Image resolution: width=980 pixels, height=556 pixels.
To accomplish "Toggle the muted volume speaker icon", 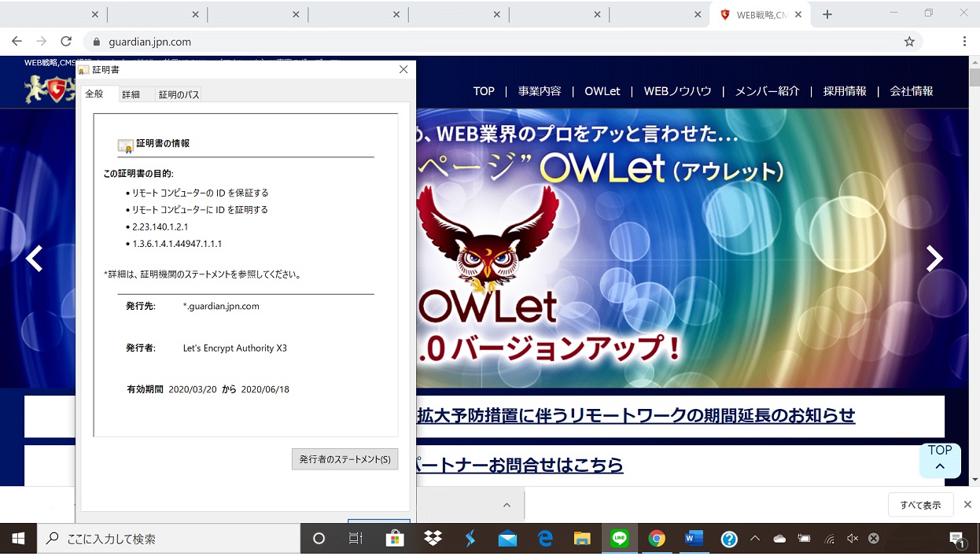I will pyautogui.click(x=853, y=539).
